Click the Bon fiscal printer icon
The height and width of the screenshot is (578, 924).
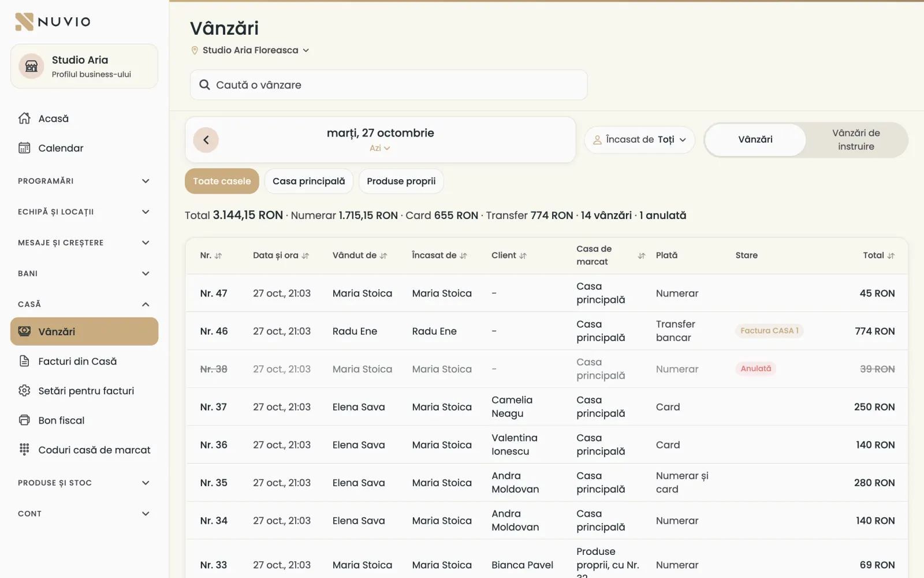click(x=24, y=420)
